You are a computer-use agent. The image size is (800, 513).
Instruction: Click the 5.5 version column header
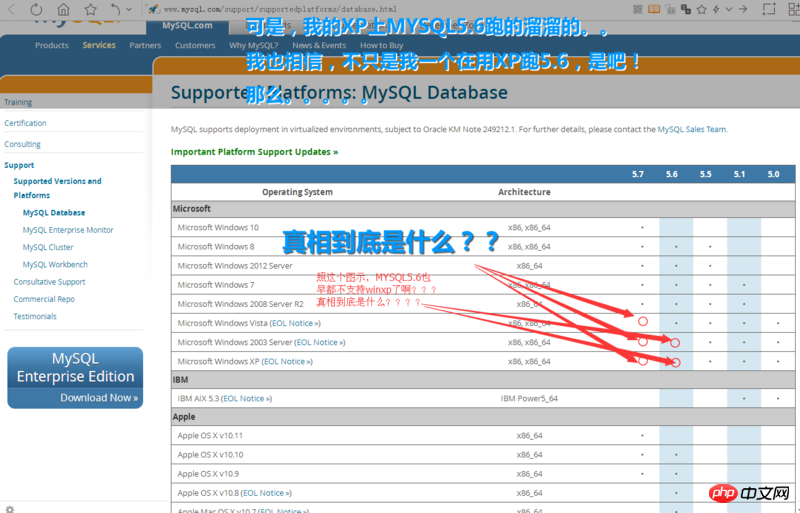tap(706, 174)
